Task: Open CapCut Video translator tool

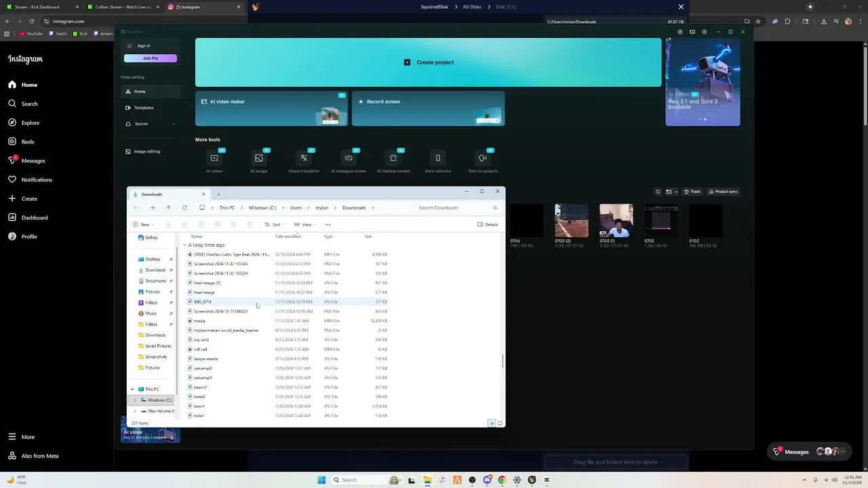Action: coord(304,161)
